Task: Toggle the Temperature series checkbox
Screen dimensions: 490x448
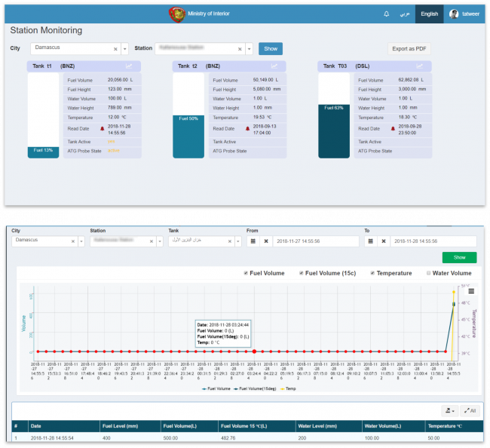Action: pyautogui.click(x=372, y=273)
